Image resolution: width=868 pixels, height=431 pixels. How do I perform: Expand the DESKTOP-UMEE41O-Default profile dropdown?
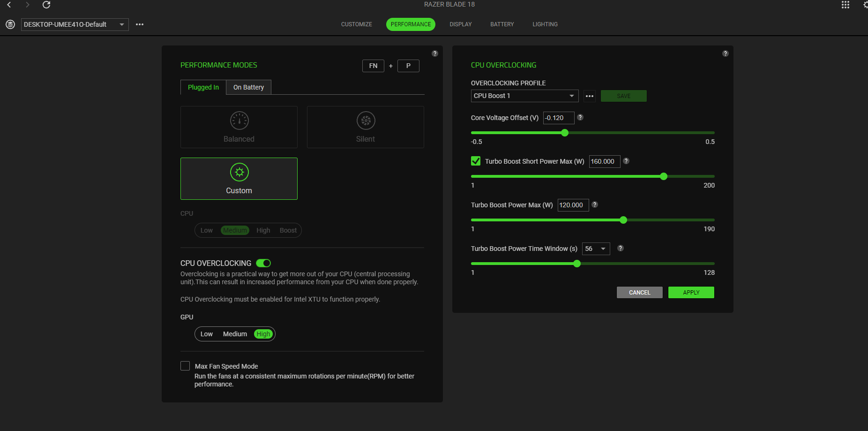pyautogui.click(x=75, y=24)
